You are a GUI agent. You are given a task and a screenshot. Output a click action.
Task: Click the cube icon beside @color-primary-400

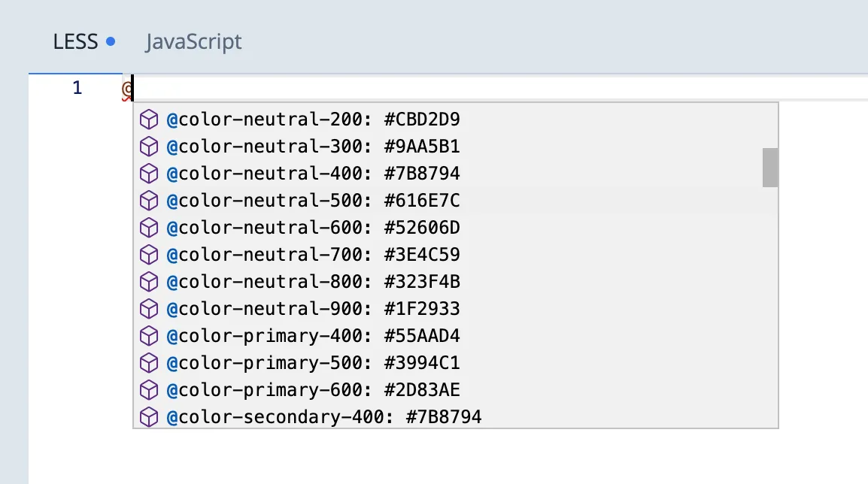tap(148, 335)
